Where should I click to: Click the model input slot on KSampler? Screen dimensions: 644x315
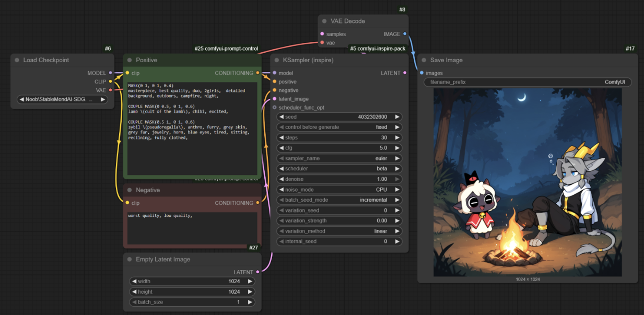[x=274, y=73]
